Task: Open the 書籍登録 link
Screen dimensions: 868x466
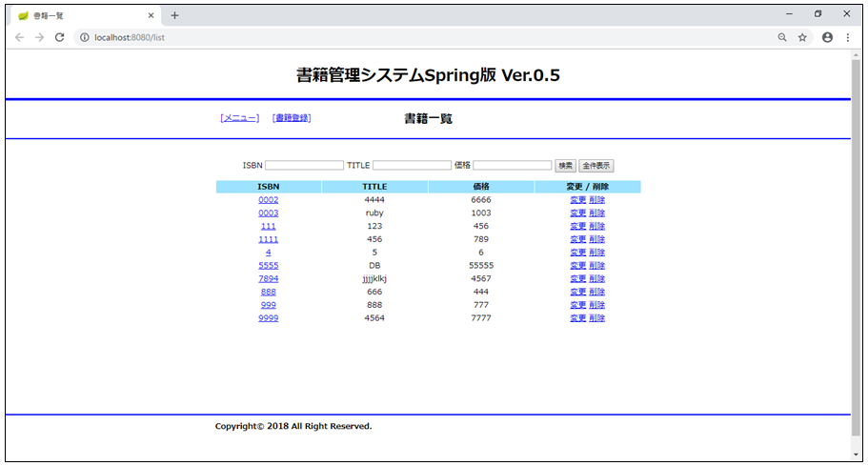Action: coord(292,118)
